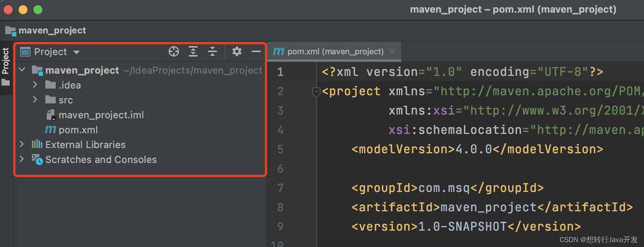644x247 pixels.
Task: Click the Collapse All icon in Project panel
Action: (212, 51)
